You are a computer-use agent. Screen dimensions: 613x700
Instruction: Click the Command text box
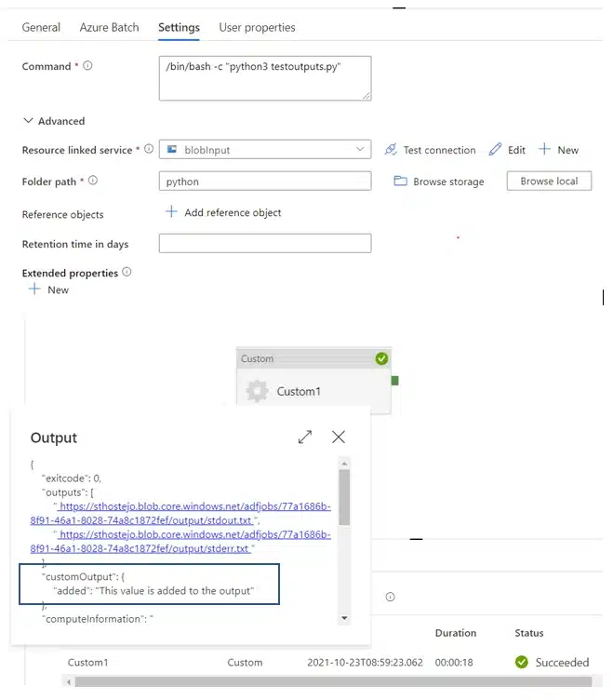[265, 78]
